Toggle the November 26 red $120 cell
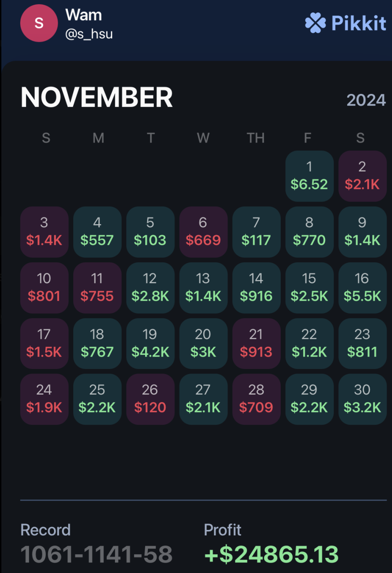 pyautogui.click(x=150, y=399)
